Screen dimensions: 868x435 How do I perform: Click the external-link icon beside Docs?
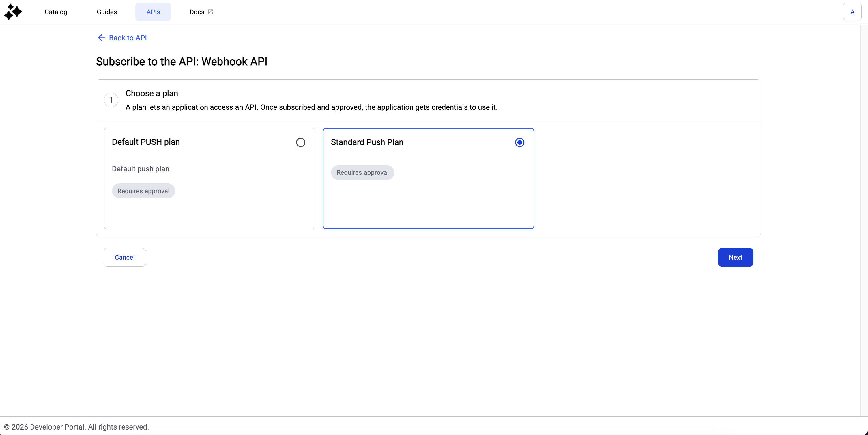point(211,12)
